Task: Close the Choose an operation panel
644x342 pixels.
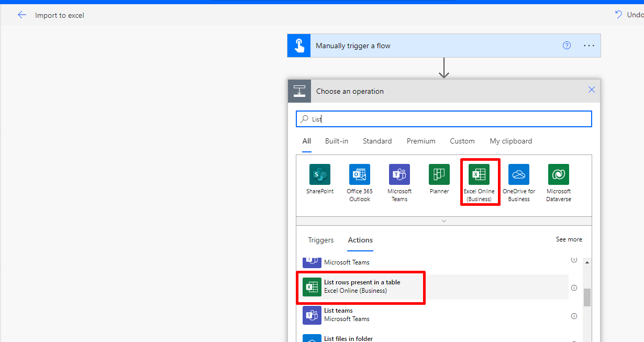Action: 592,90
